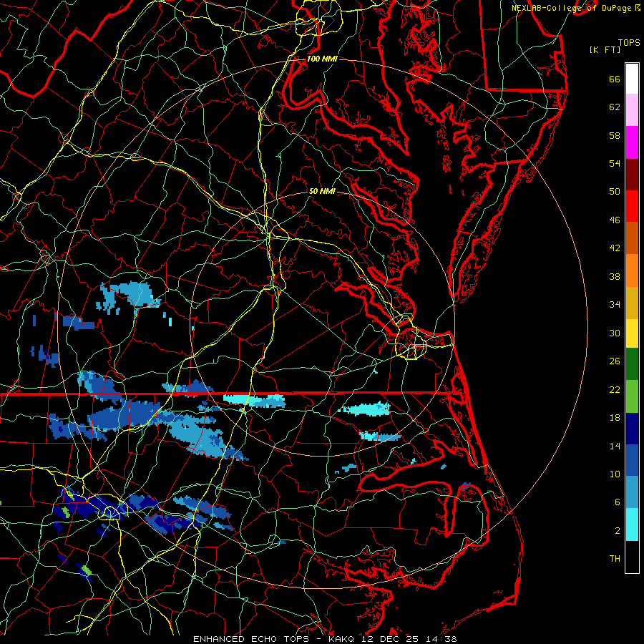The height and width of the screenshot is (644, 644).
Task: Click the dark red 50 kft legend swatch
Action: [x=632, y=175]
